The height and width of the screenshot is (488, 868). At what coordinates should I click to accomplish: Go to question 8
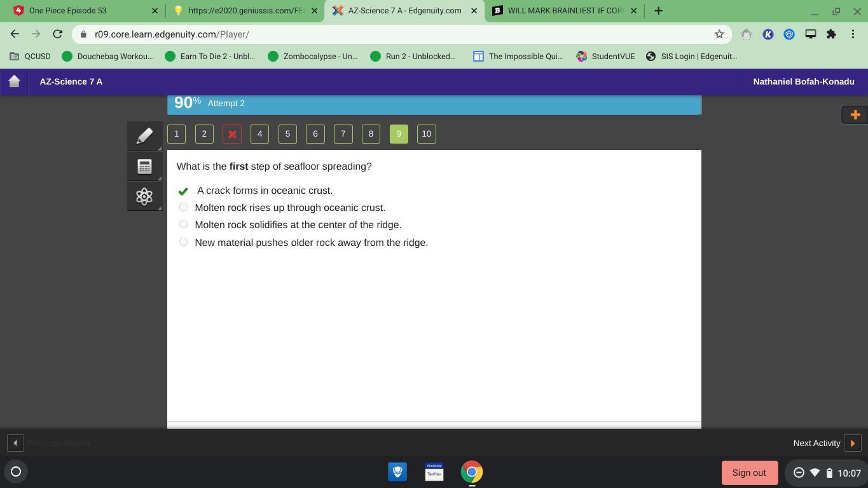pos(371,134)
